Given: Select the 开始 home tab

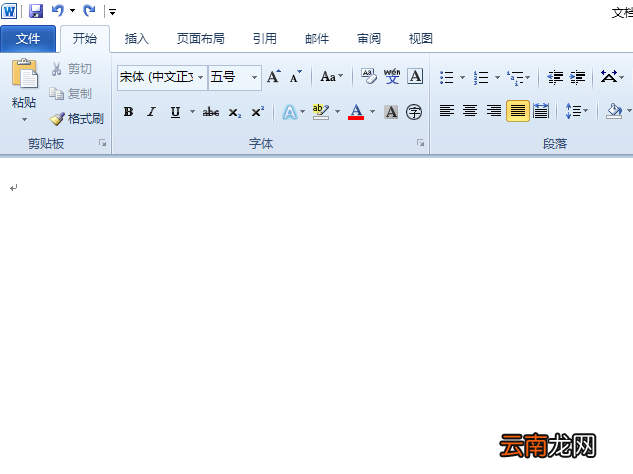Looking at the screenshot, I should (85, 39).
